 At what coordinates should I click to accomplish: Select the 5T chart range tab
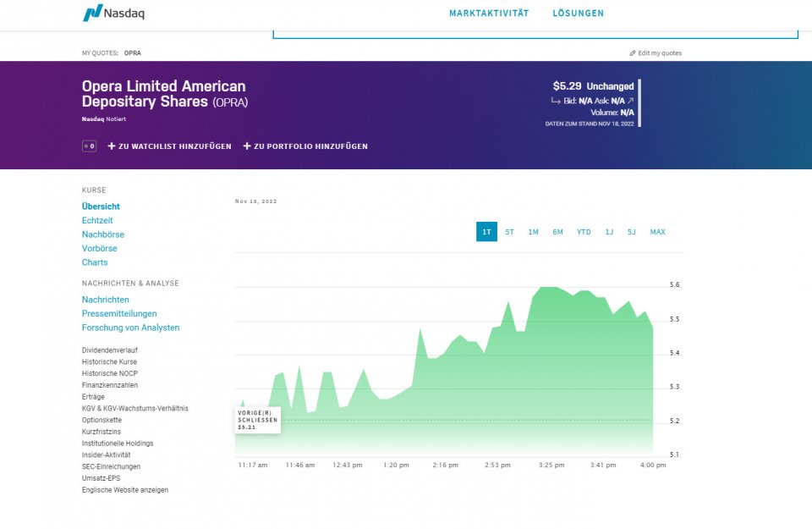click(x=509, y=232)
